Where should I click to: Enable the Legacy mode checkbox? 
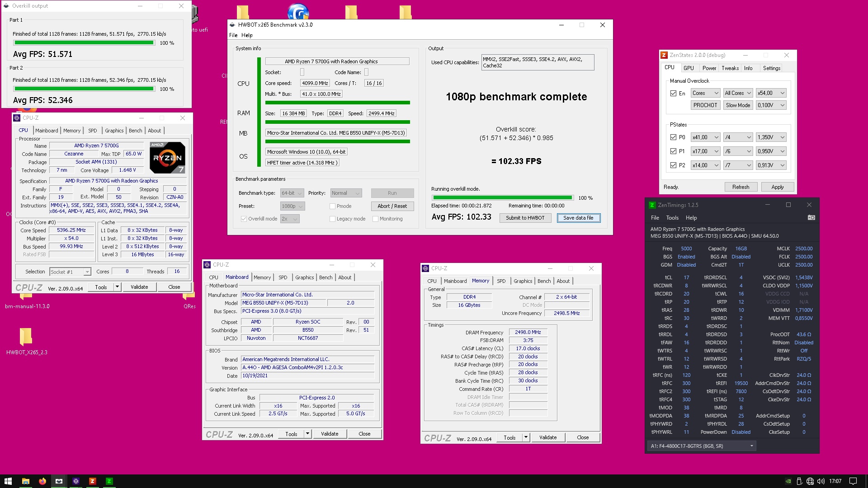[332, 219]
